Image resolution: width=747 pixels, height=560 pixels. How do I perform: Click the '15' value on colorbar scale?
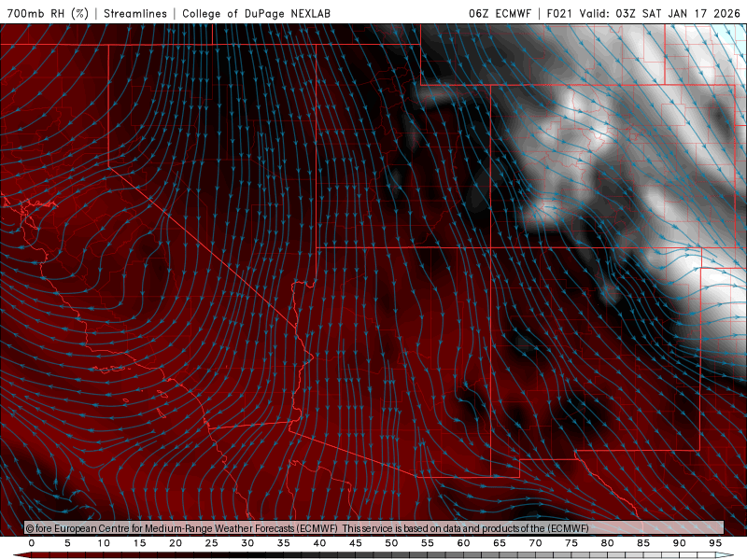click(139, 543)
